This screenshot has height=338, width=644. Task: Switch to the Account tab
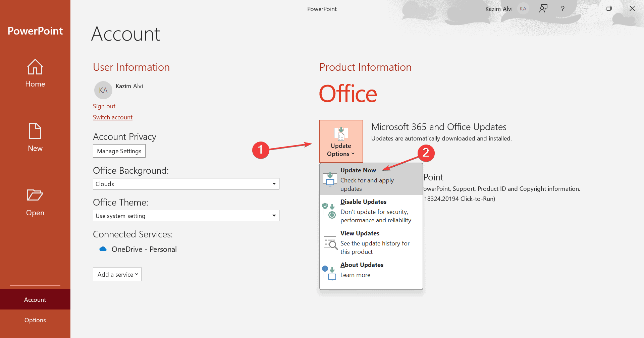tap(35, 299)
